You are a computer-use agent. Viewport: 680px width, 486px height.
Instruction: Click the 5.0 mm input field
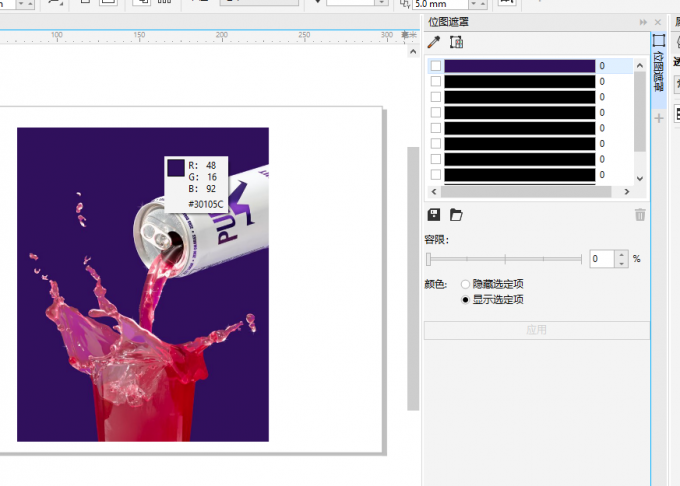(x=440, y=4)
